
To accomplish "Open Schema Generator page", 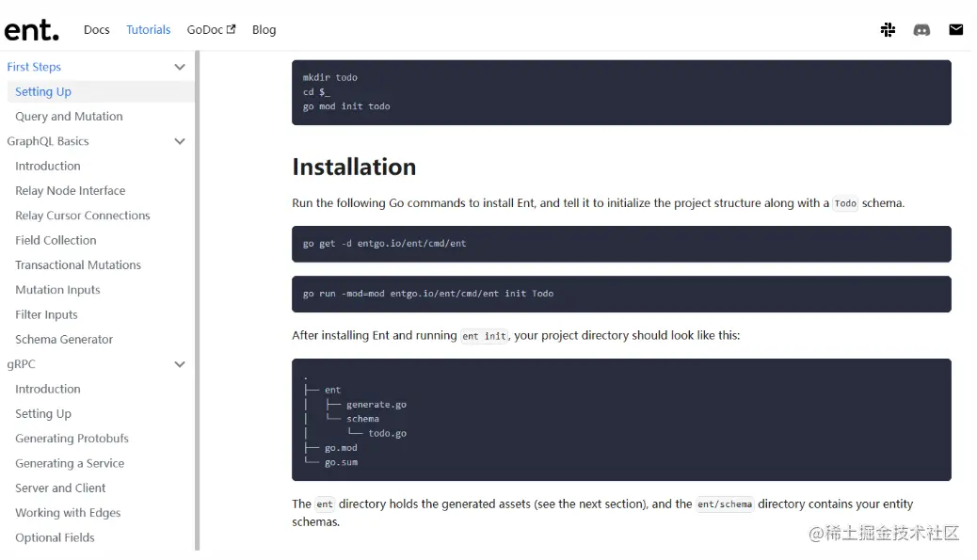I will pyautogui.click(x=64, y=340).
